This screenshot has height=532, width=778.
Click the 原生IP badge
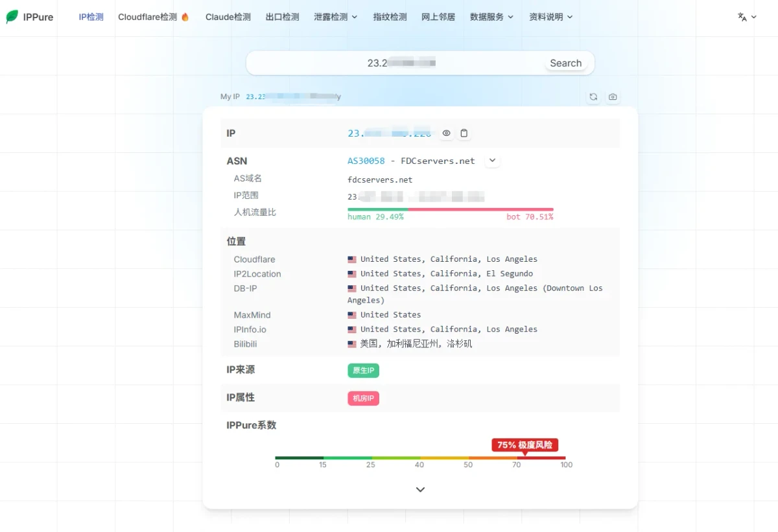click(363, 371)
